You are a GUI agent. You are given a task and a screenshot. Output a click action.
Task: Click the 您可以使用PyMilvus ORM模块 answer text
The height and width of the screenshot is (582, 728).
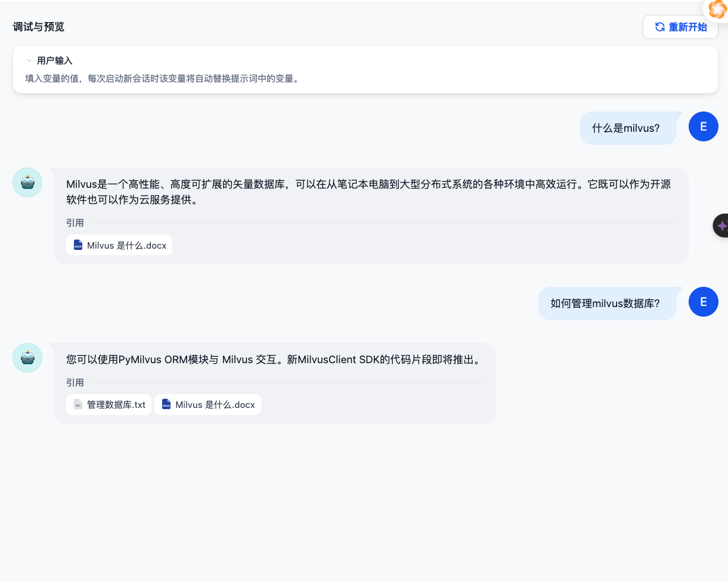[274, 360]
